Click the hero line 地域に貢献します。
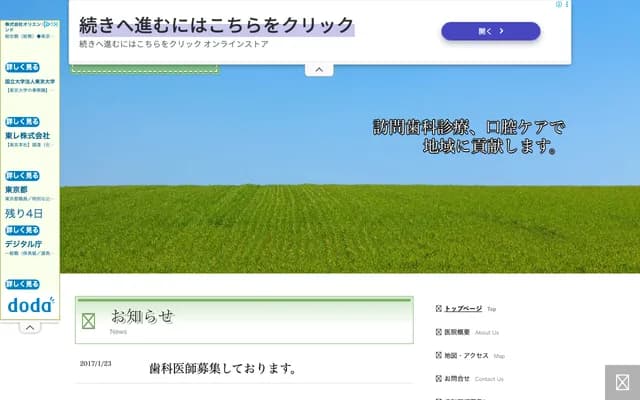Image resolution: width=640 pixels, height=400 pixels. pos(490,146)
